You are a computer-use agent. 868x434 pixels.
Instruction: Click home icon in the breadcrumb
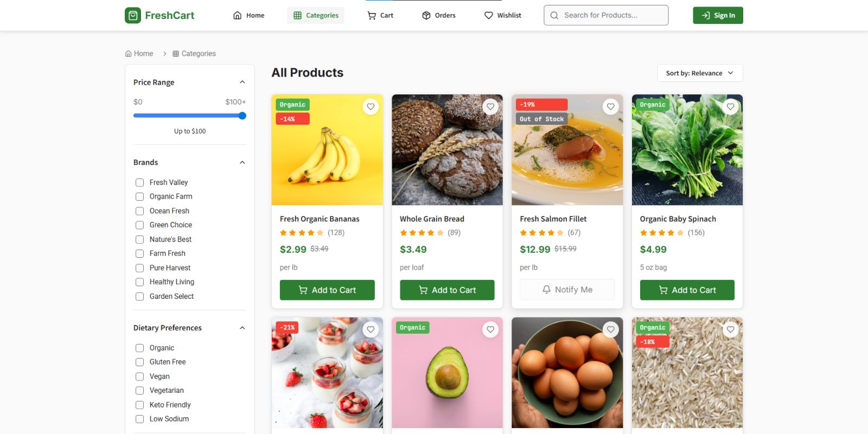coord(129,54)
